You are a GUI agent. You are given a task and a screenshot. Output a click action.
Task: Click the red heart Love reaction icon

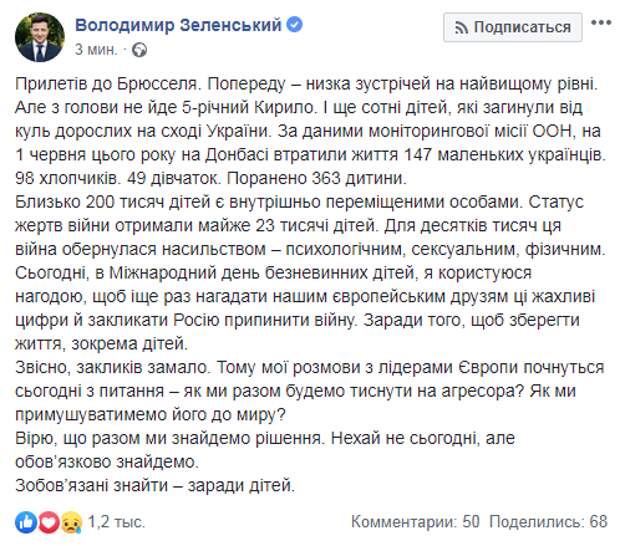click(x=48, y=522)
